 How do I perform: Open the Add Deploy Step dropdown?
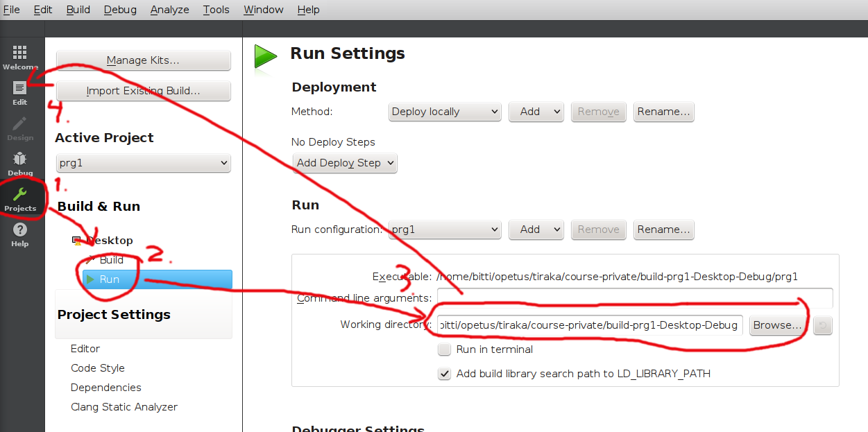pos(344,163)
